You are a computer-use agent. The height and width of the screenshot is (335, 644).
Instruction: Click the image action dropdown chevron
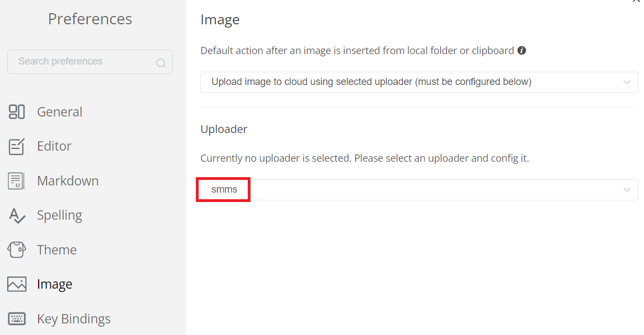point(626,82)
